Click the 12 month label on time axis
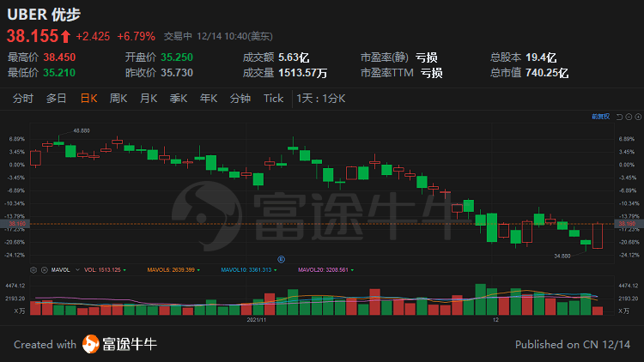 click(495, 319)
